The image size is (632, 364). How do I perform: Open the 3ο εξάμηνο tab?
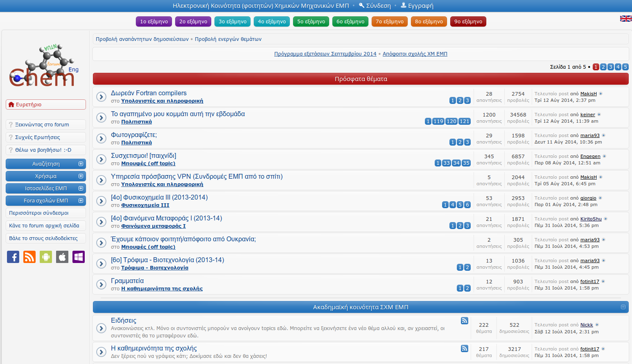(x=232, y=21)
